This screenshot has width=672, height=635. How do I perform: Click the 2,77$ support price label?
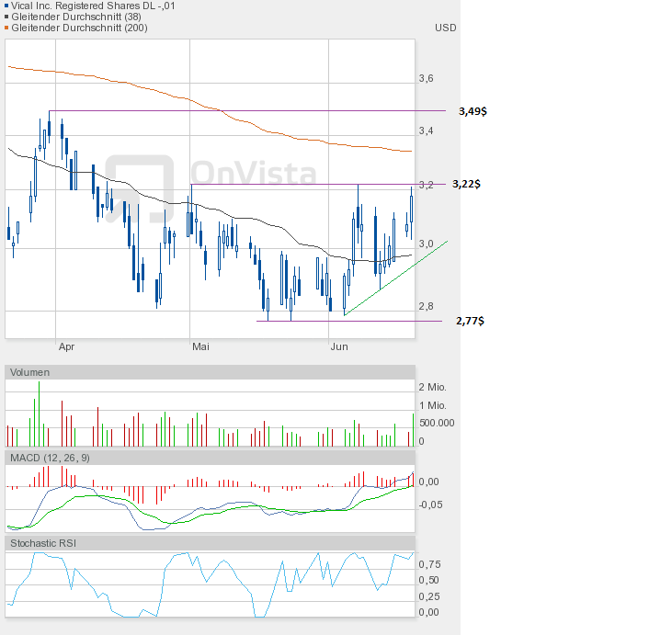click(x=470, y=322)
